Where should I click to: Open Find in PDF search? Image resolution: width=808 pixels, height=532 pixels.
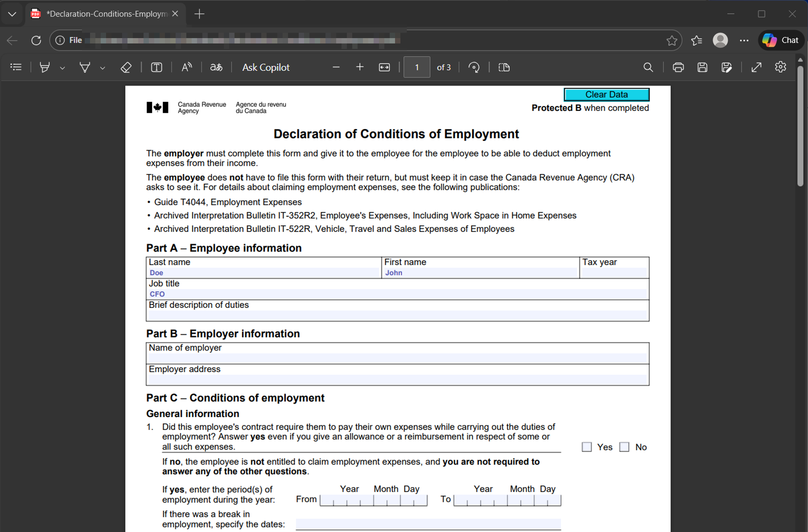tap(648, 67)
